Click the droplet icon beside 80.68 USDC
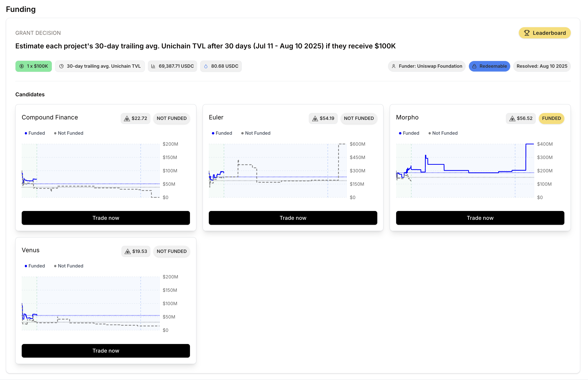Image resolution: width=588 pixels, height=380 pixels. coord(206,66)
